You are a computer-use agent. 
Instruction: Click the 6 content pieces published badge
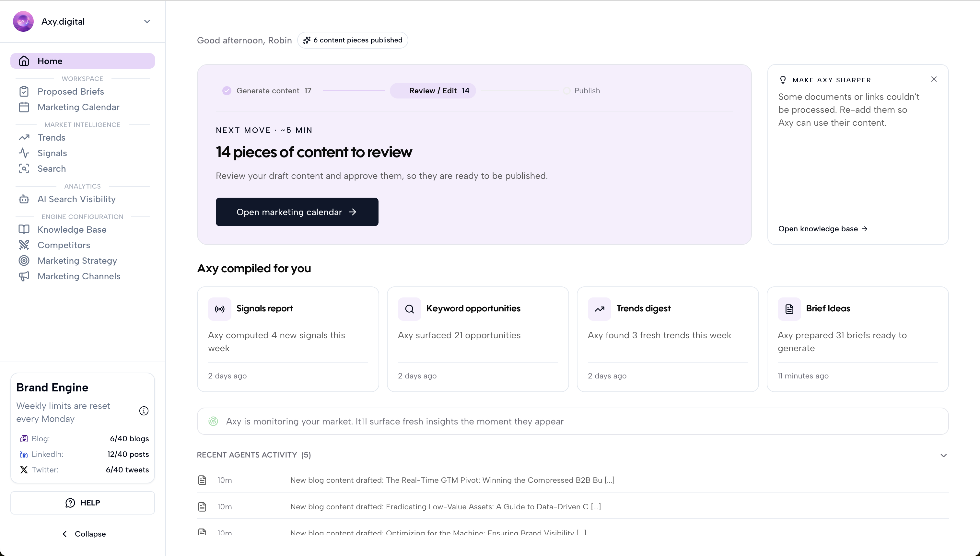coord(353,40)
